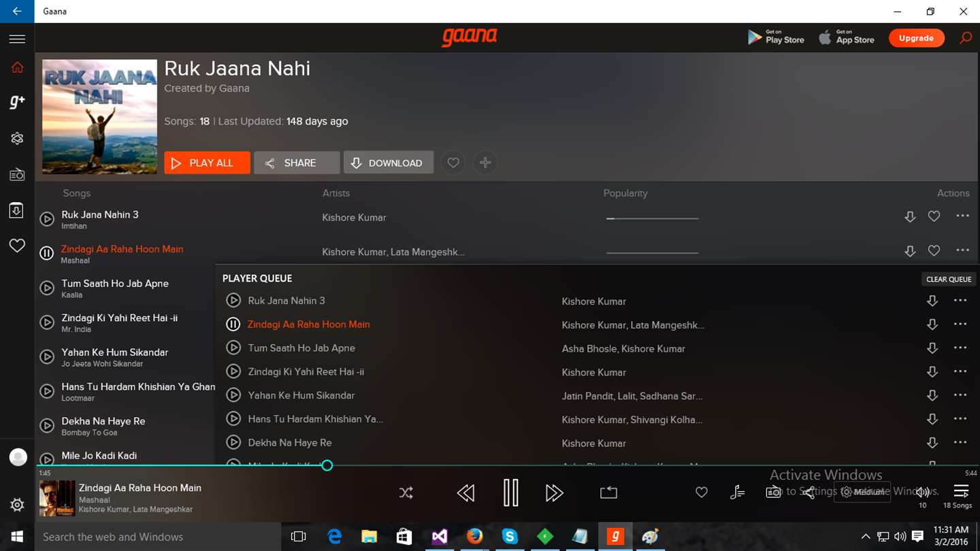The width and height of the screenshot is (980, 551).
Task: Open the search magnifier at top right
Action: pyautogui.click(x=966, y=38)
